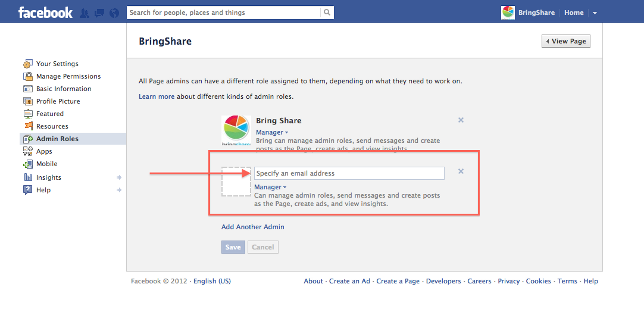Open Learn more link
The height and width of the screenshot is (309, 644).
pos(157,96)
